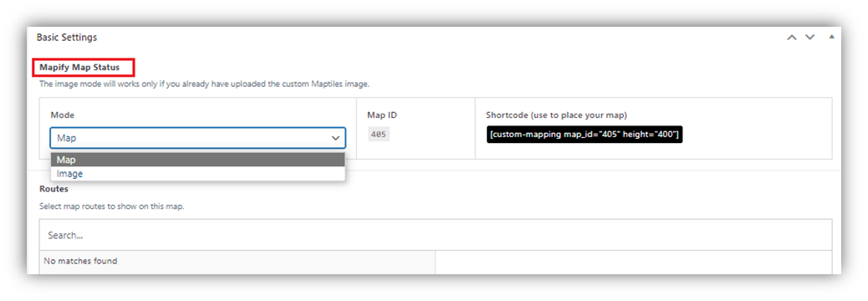Click the Mapify Map Status heading
The height and width of the screenshot is (301, 868).
point(79,68)
